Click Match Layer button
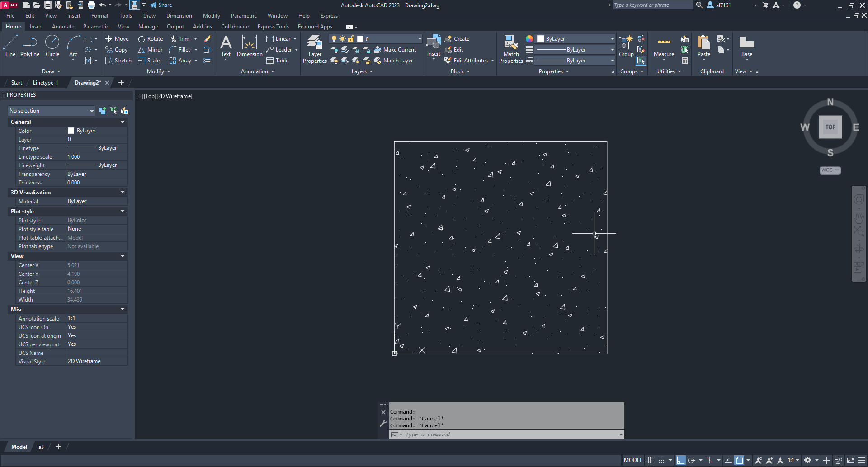 coord(393,61)
